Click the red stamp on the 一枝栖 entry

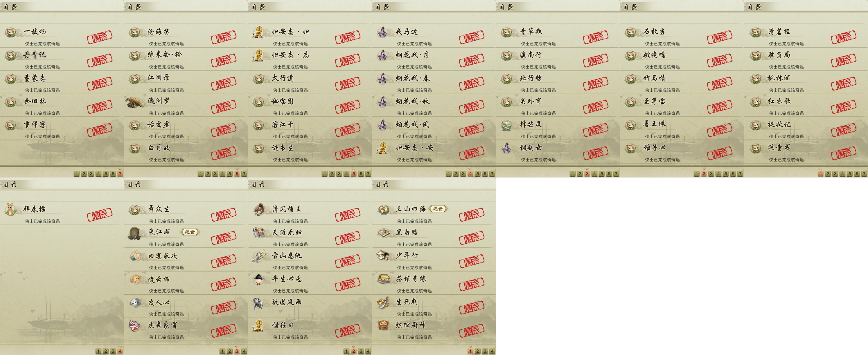tap(99, 37)
